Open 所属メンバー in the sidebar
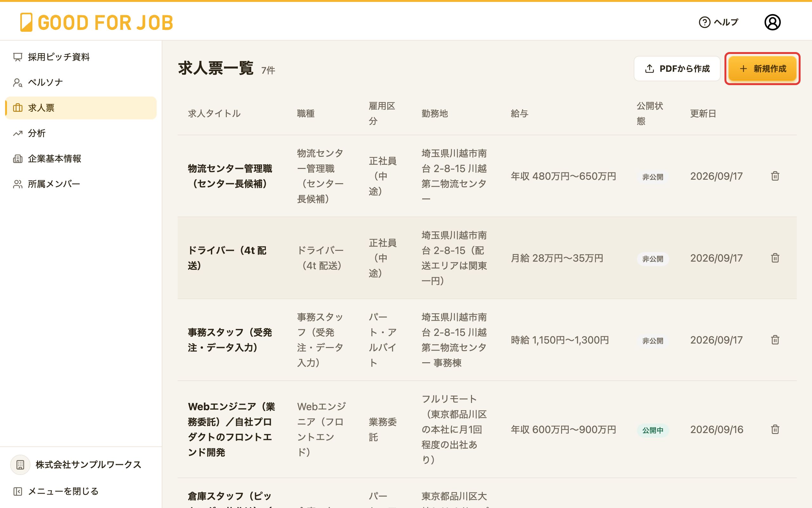812x508 pixels. coord(81,184)
